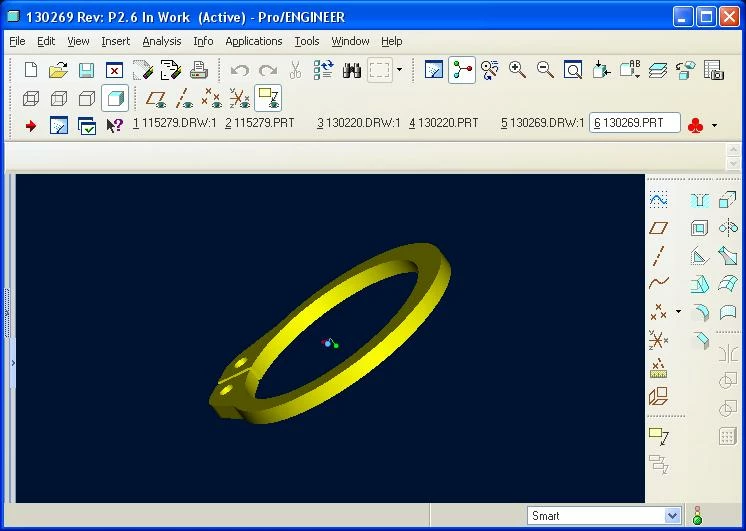
Task: Switch to 130220.PRT window
Action: click(443, 123)
